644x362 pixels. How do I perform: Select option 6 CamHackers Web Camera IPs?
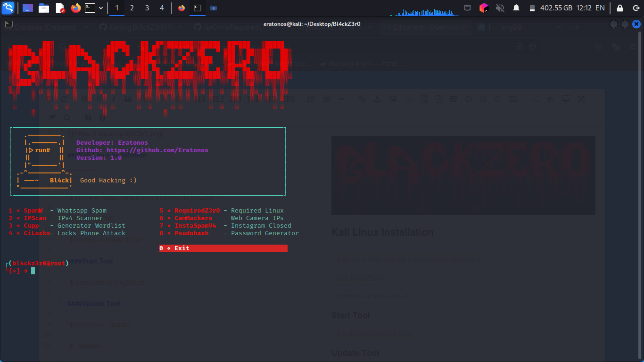point(222,218)
